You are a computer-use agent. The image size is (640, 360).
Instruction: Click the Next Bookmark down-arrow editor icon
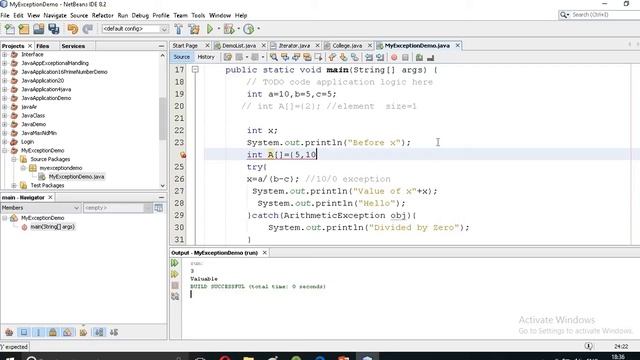343,57
